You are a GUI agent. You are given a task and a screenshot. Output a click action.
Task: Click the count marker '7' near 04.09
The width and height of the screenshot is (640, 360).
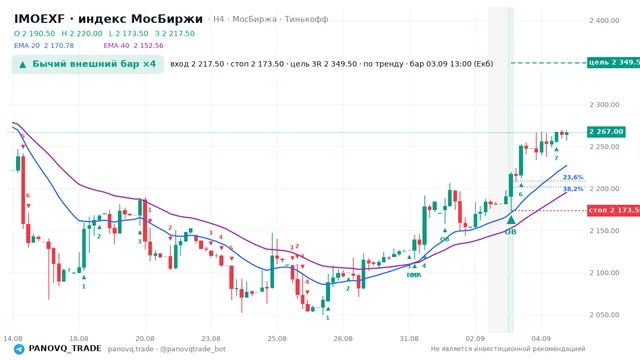[556, 158]
